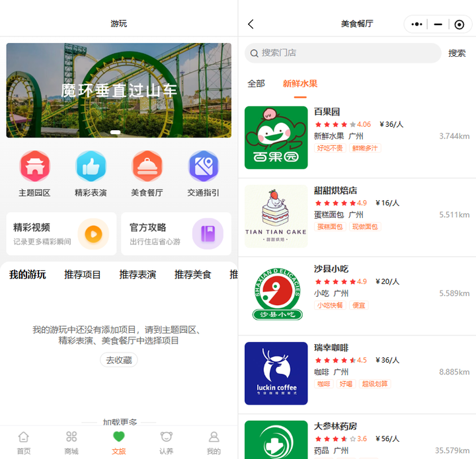476x459 pixels.
Task: Click the ¥20/人 price text
Action: tap(387, 281)
